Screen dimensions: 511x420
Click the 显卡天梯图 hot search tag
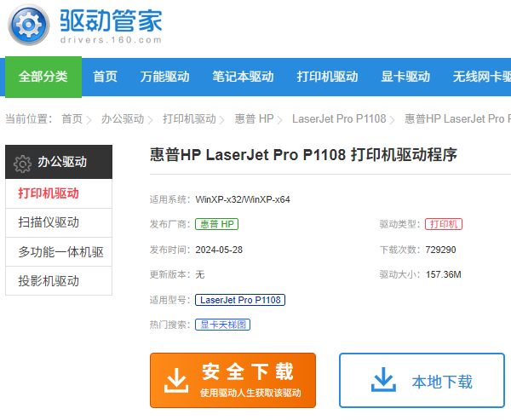[222, 325]
